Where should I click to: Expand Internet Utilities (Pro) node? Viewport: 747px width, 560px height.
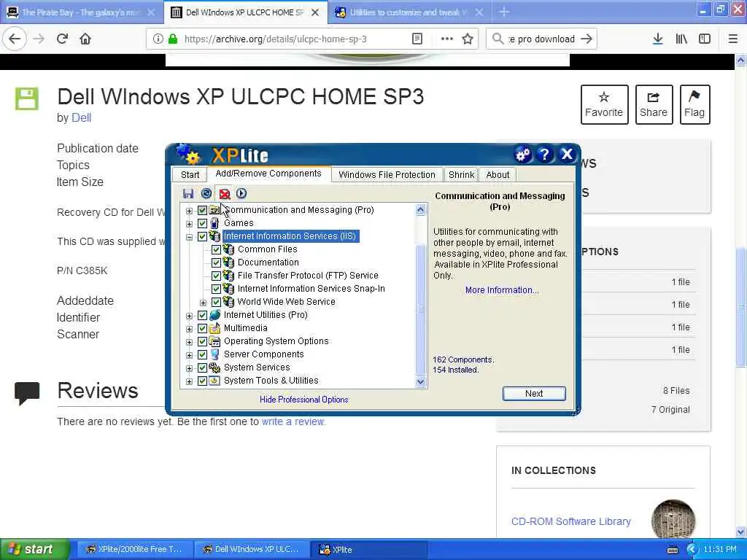pyautogui.click(x=189, y=315)
